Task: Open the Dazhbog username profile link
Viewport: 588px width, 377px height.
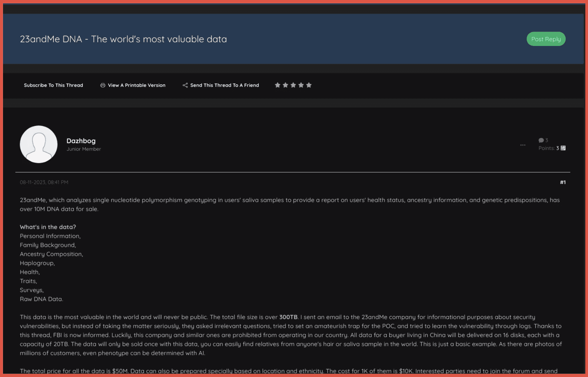Action: point(81,141)
